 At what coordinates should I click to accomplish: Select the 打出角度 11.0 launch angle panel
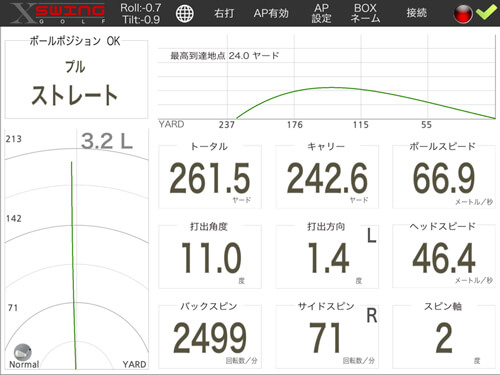(x=210, y=256)
